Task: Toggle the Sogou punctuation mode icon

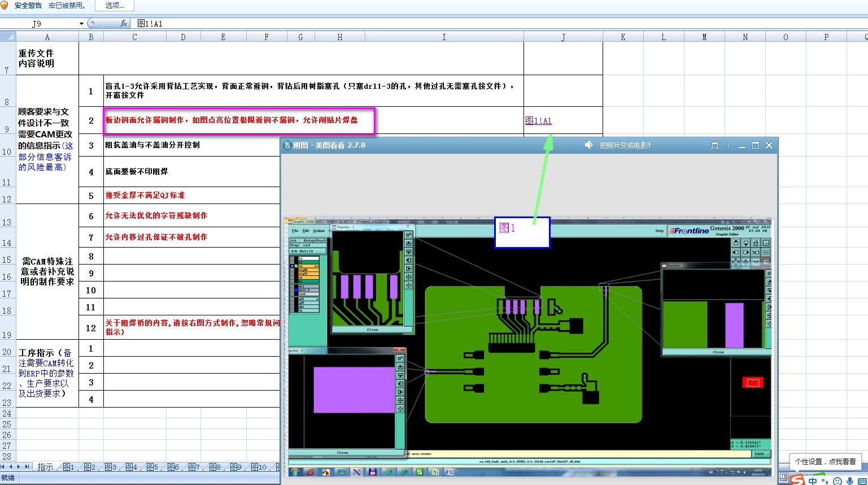Action: point(825,482)
